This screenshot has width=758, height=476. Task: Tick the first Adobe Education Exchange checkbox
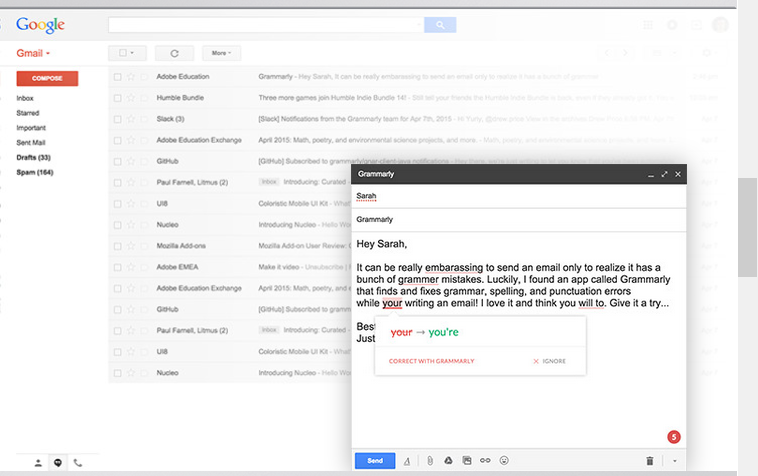point(117,140)
